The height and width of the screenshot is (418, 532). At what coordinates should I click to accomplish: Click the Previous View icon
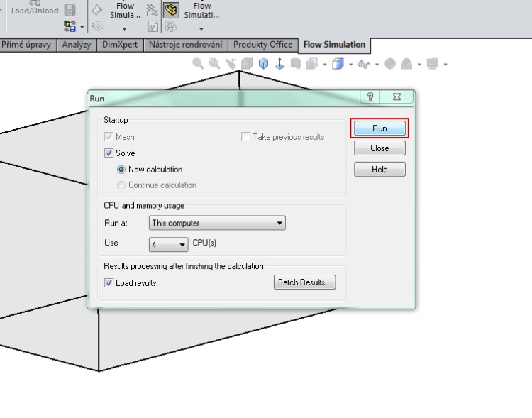(x=231, y=63)
